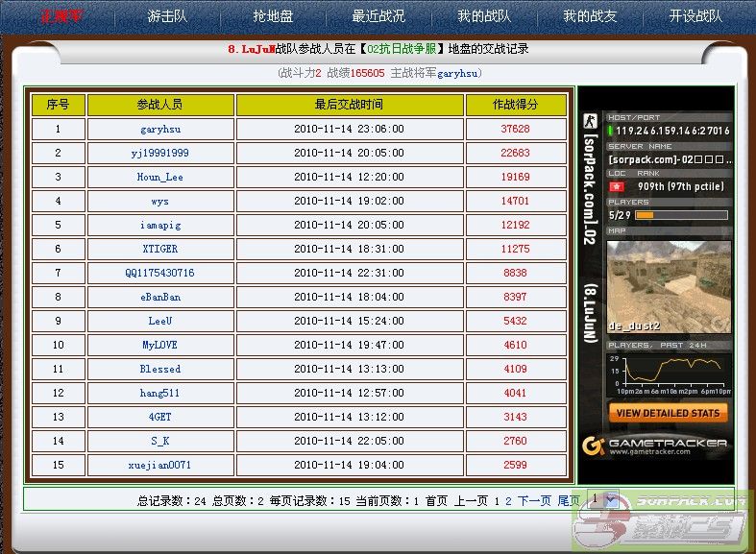Open 我的战队 navigation tab
This screenshot has width=756, height=554.
pos(483,16)
